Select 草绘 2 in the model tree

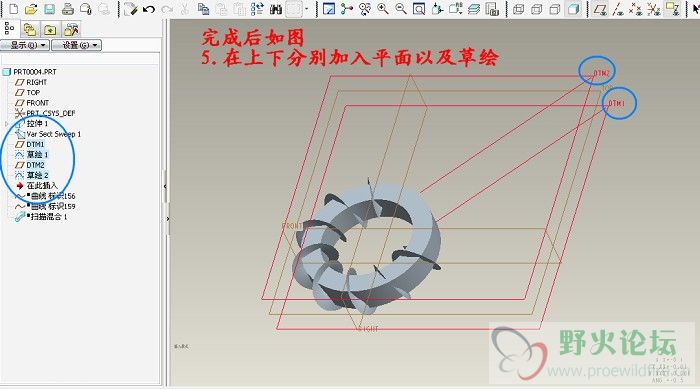(x=37, y=175)
